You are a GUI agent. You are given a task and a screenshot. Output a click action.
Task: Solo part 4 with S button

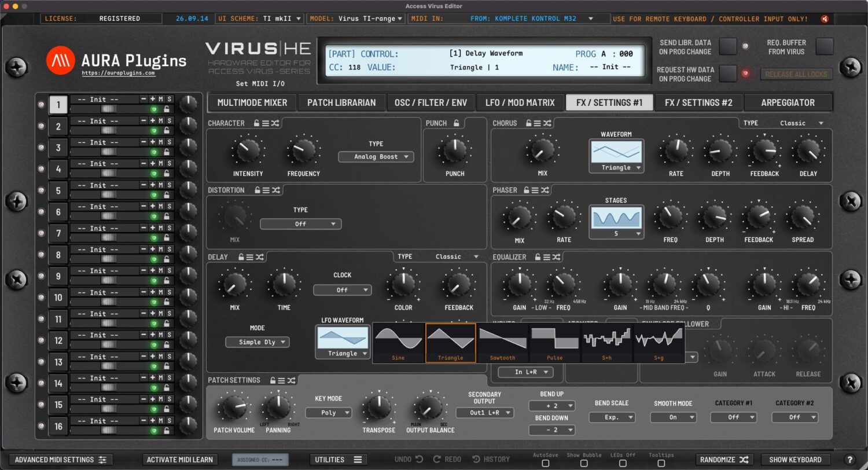click(170, 164)
